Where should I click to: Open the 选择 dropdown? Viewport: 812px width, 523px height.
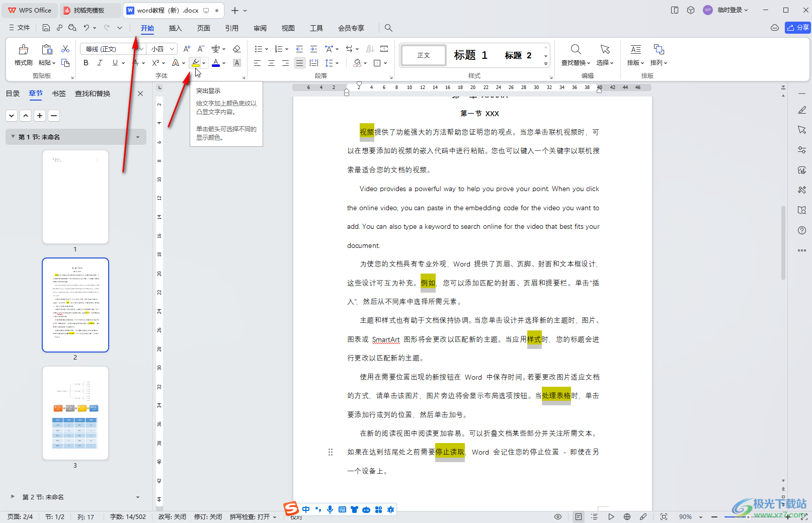click(605, 63)
